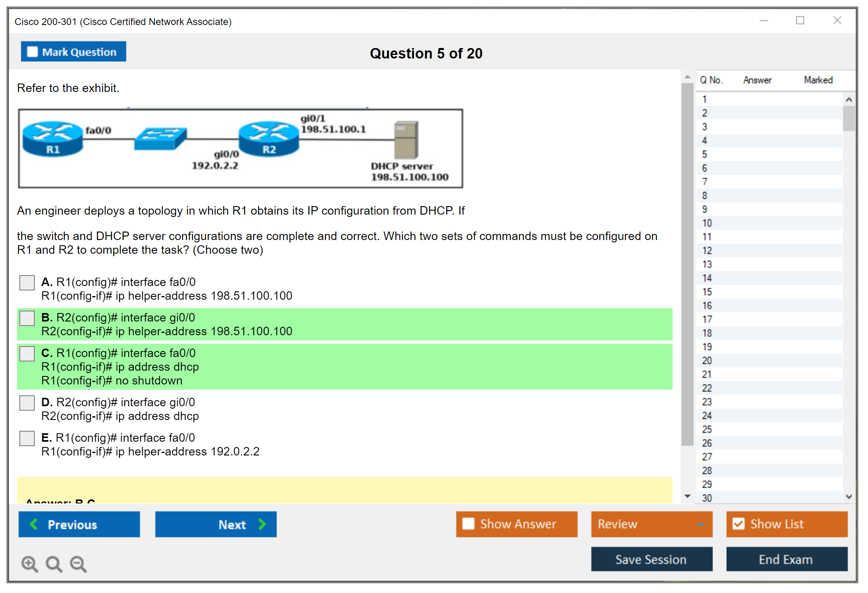Tick answer option C checkbox

(27, 354)
